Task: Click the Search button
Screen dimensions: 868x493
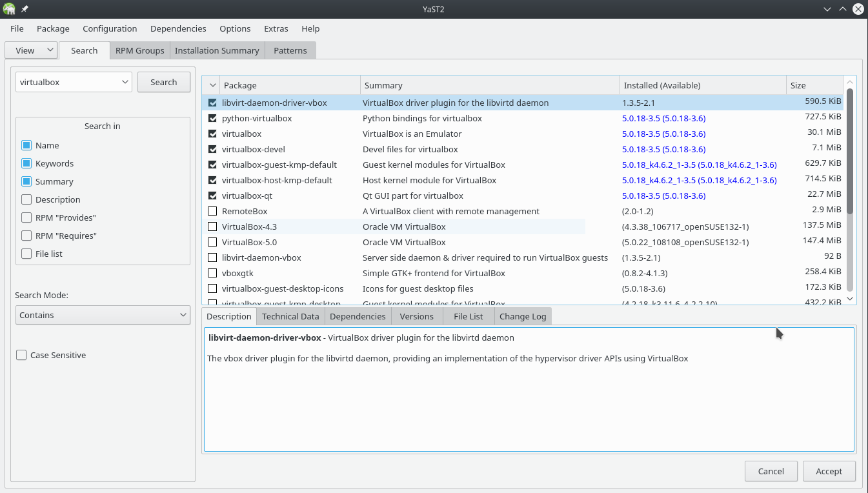Action: pyautogui.click(x=164, y=82)
